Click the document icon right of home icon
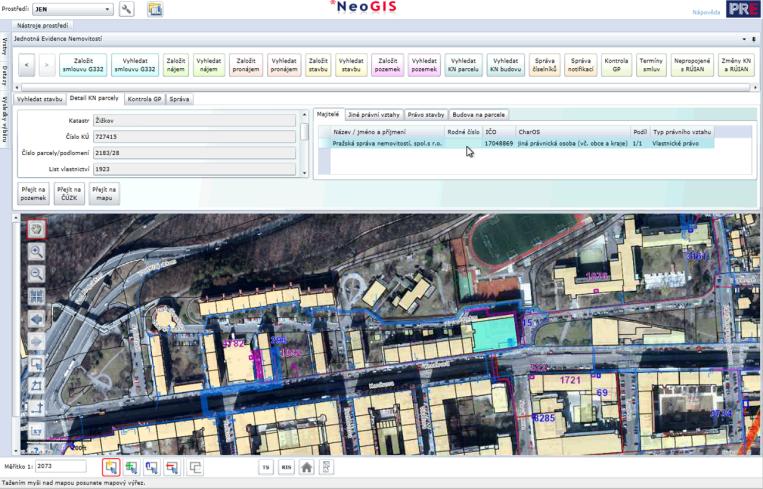 pyautogui.click(x=327, y=468)
